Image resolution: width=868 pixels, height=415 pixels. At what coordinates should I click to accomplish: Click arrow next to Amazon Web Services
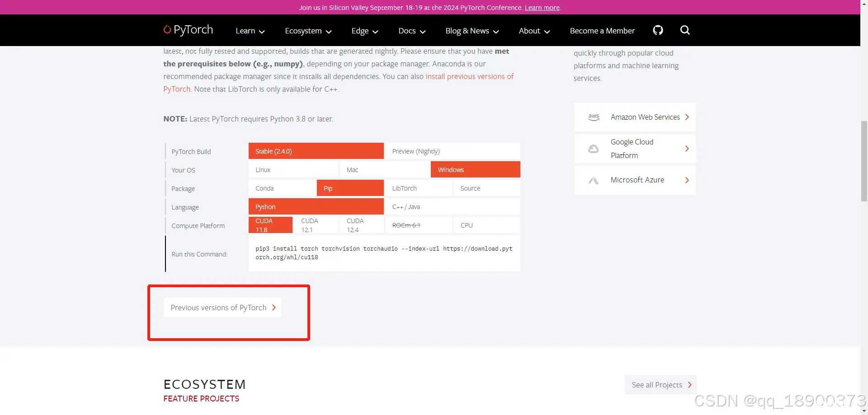click(687, 117)
